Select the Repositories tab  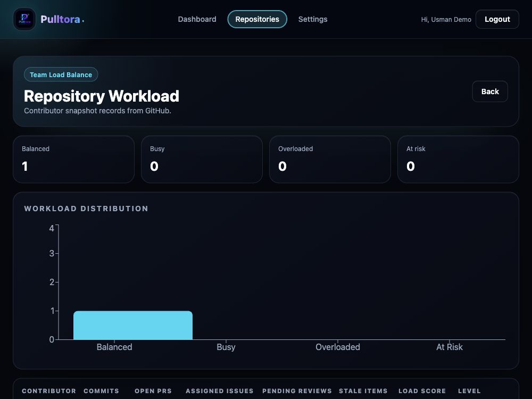257,19
